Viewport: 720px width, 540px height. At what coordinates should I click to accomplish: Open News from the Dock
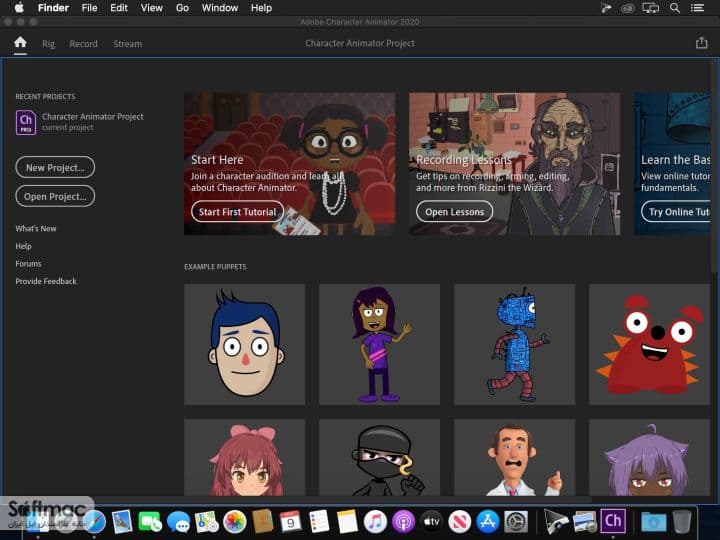click(460, 522)
